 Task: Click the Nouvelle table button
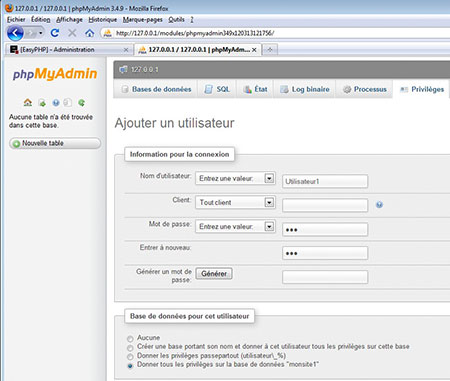(x=55, y=143)
